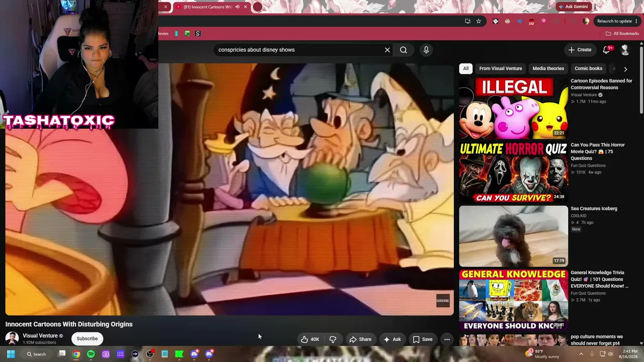Open the Windows Start menu

click(x=11, y=354)
